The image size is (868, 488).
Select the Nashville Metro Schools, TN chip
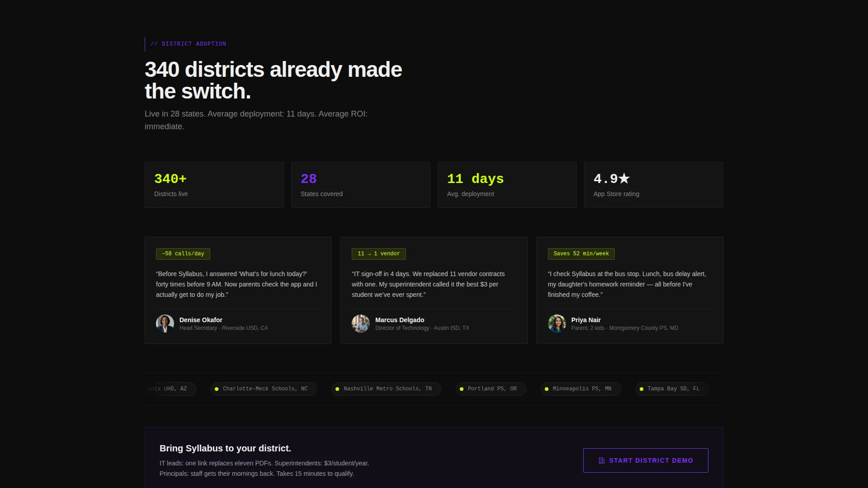pyautogui.click(x=386, y=389)
